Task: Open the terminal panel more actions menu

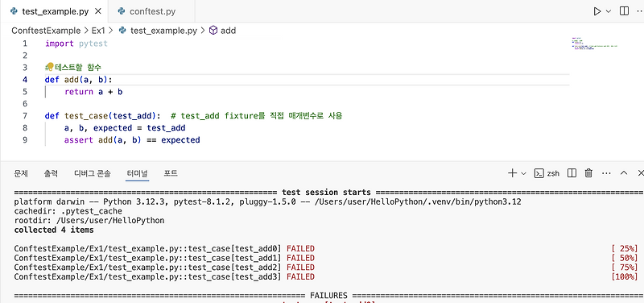Action: 606,173
